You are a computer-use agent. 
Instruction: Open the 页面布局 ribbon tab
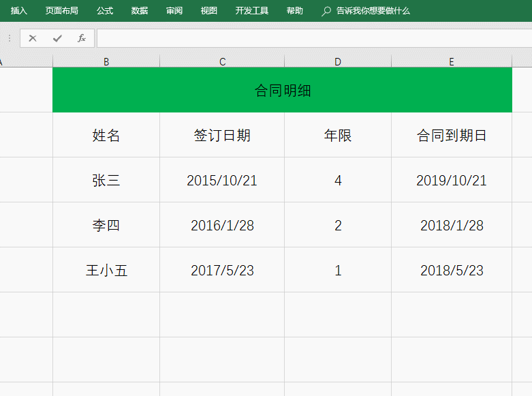click(x=62, y=11)
